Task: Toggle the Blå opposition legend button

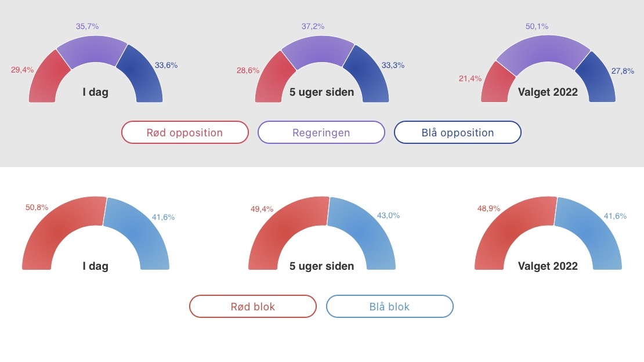Action: tap(458, 132)
